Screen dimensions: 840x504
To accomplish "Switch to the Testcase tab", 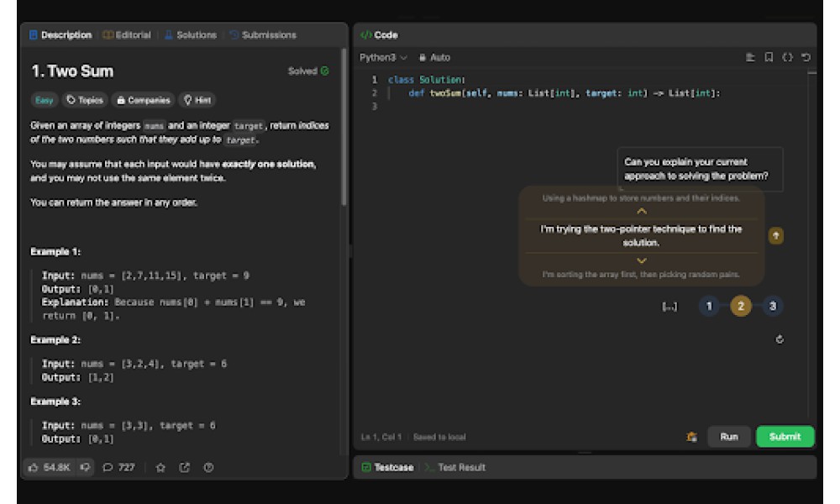I will pos(387,467).
